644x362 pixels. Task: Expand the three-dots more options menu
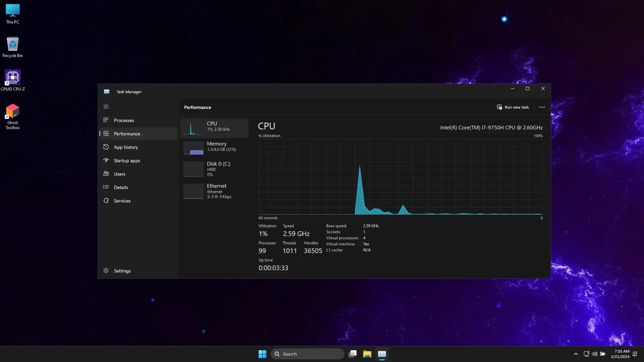pos(542,107)
